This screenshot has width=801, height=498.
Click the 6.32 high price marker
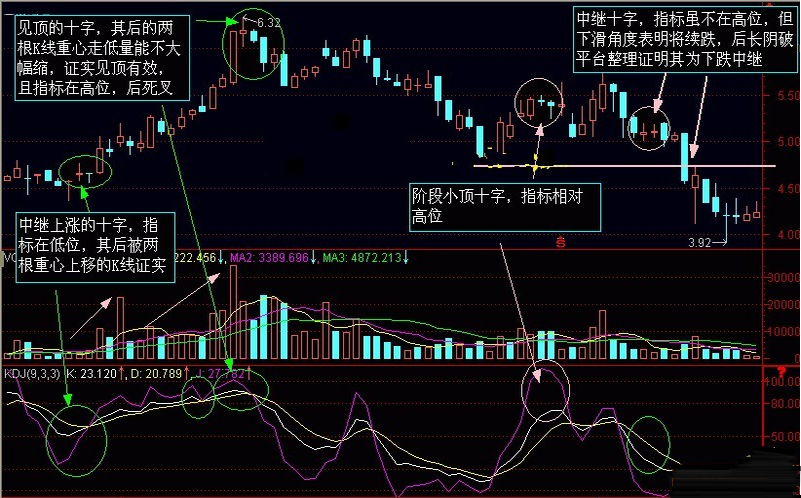(x=269, y=22)
